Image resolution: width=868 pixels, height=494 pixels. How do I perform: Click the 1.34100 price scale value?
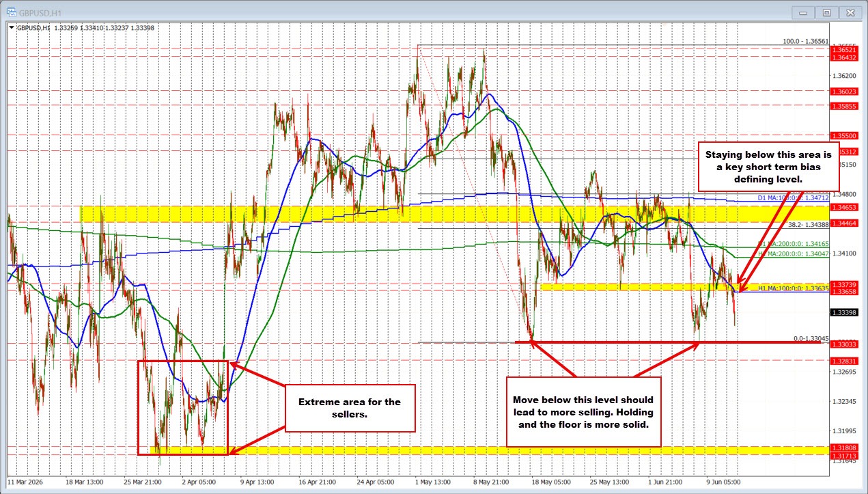point(845,253)
